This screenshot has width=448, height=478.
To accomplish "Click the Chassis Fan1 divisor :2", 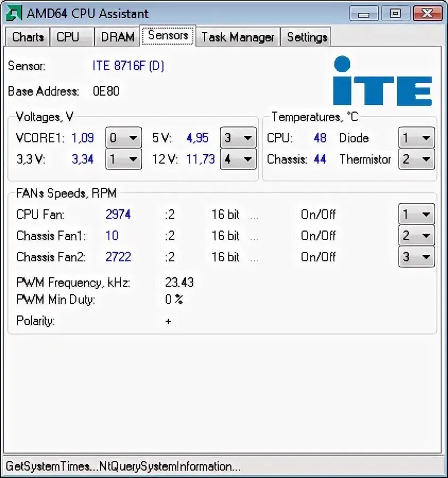I will click(x=170, y=236).
